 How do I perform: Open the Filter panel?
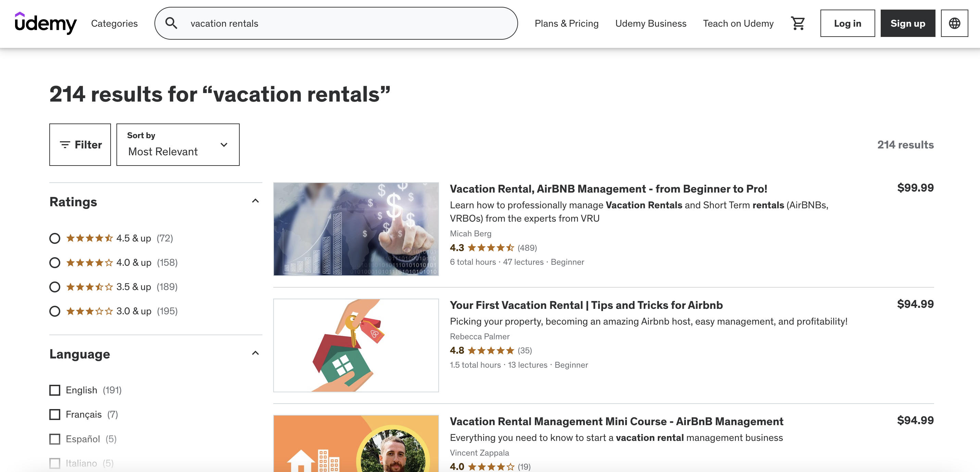point(80,144)
